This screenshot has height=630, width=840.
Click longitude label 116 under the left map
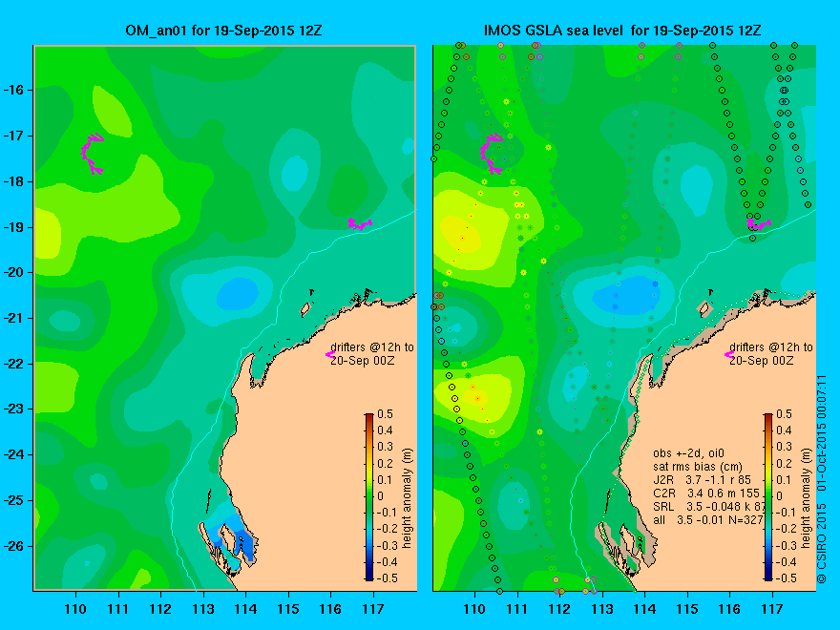coord(330,609)
